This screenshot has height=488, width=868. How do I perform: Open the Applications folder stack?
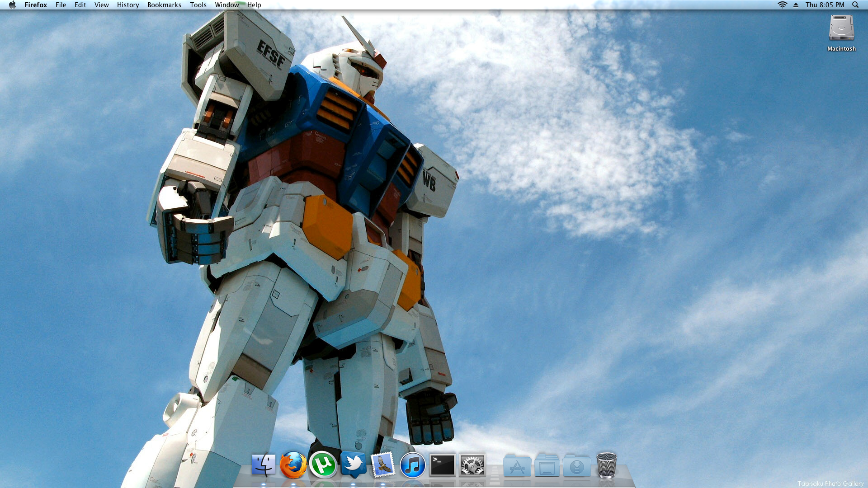point(517,465)
